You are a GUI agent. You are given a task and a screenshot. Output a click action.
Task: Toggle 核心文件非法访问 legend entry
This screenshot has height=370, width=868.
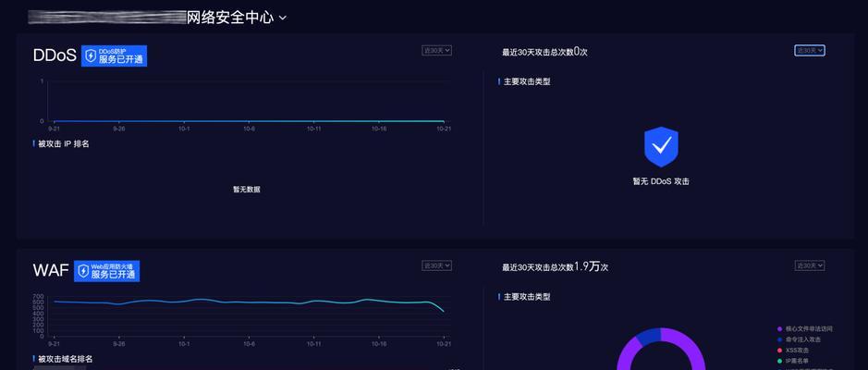click(805, 329)
